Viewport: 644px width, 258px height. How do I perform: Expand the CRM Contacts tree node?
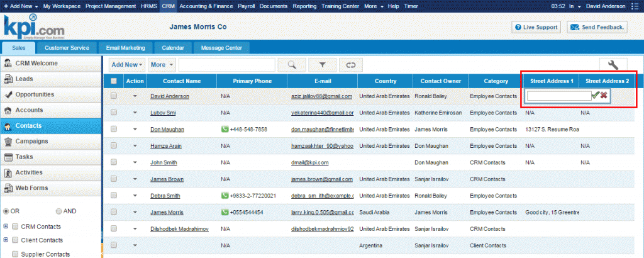click(5, 227)
